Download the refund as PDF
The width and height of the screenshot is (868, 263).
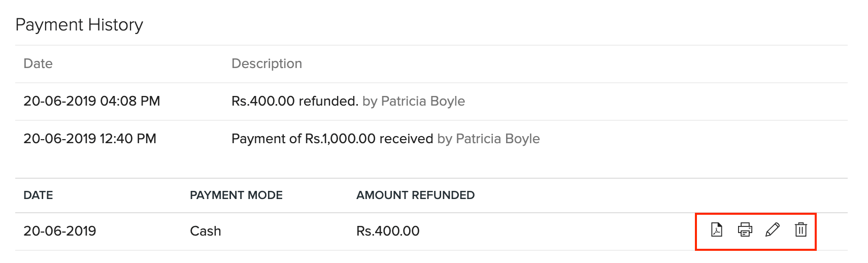[x=717, y=230]
